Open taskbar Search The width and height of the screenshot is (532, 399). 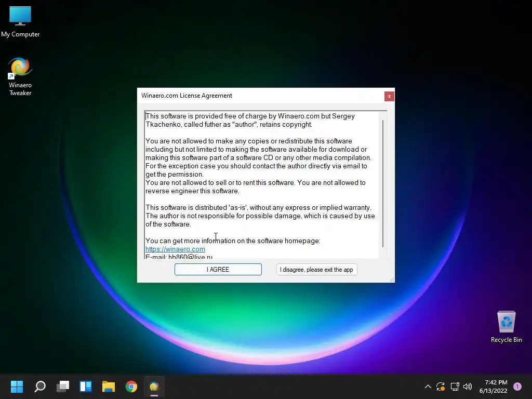pos(40,387)
